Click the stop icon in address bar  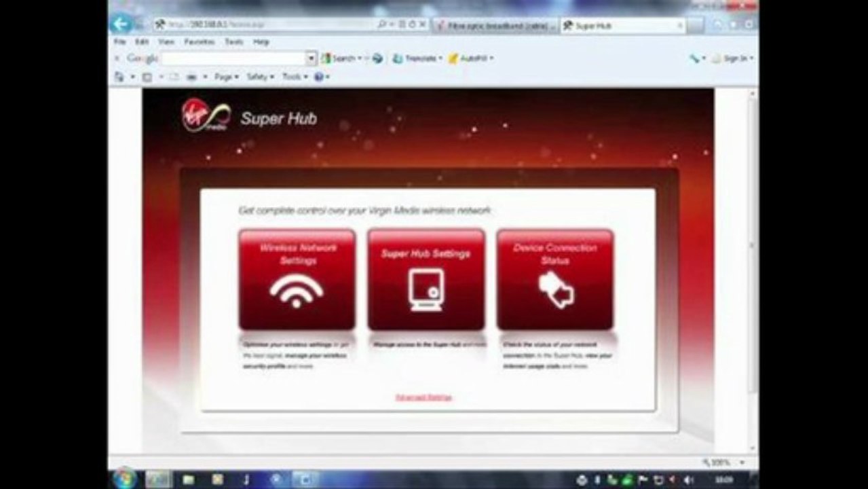pos(422,24)
